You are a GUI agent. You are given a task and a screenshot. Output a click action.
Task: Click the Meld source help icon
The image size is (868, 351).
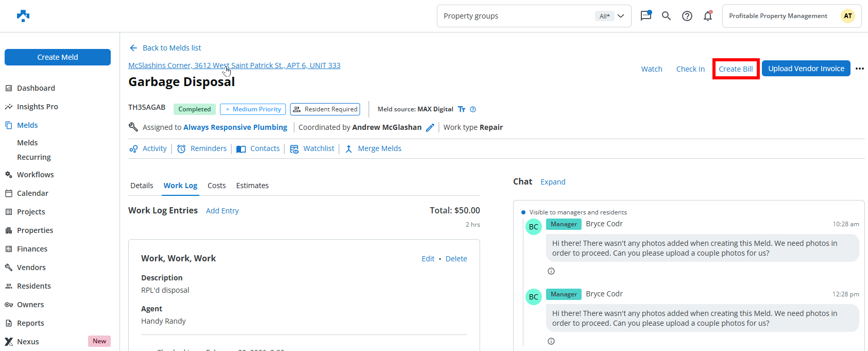pos(473,109)
